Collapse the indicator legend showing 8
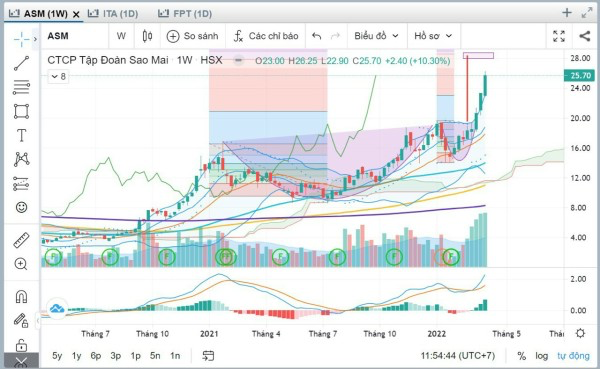 click(59, 77)
